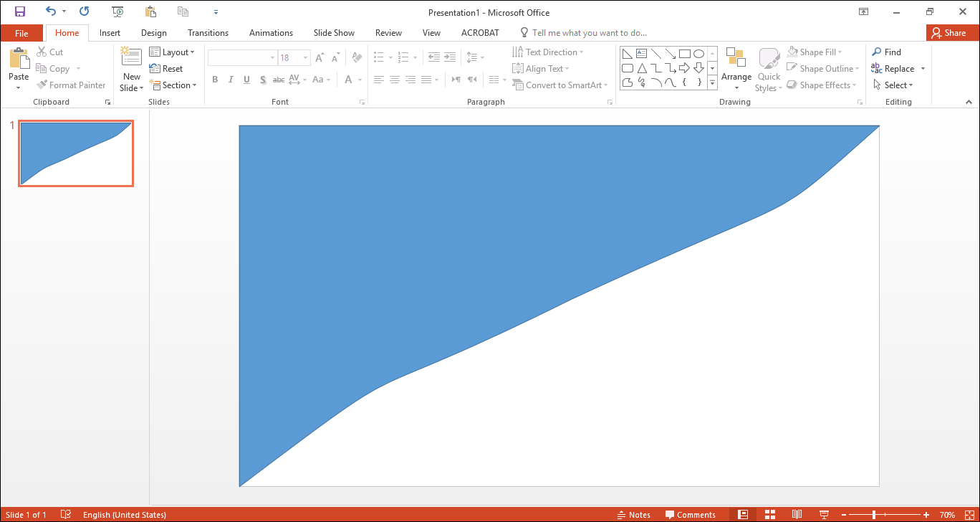The width and height of the screenshot is (980, 522).
Task: Toggle center text alignment
Action: point(395,80)
